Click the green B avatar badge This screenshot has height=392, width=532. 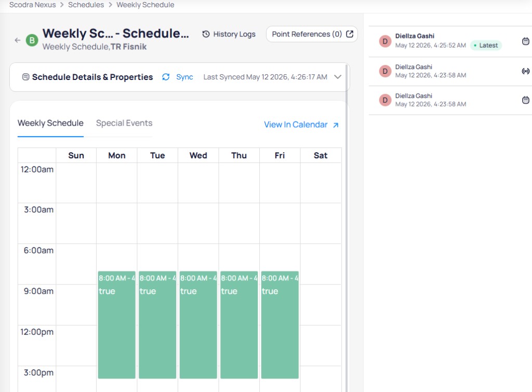click(32, 40)
